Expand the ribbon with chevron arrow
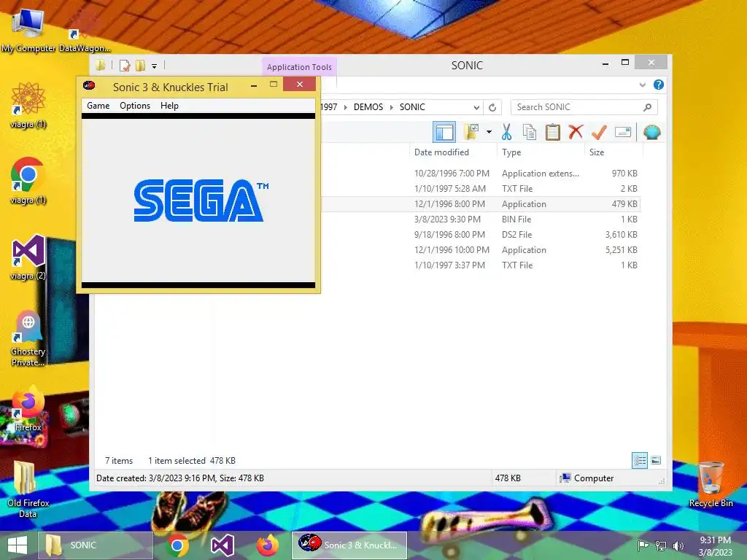 pyautogui.click(x=643, y=85)
